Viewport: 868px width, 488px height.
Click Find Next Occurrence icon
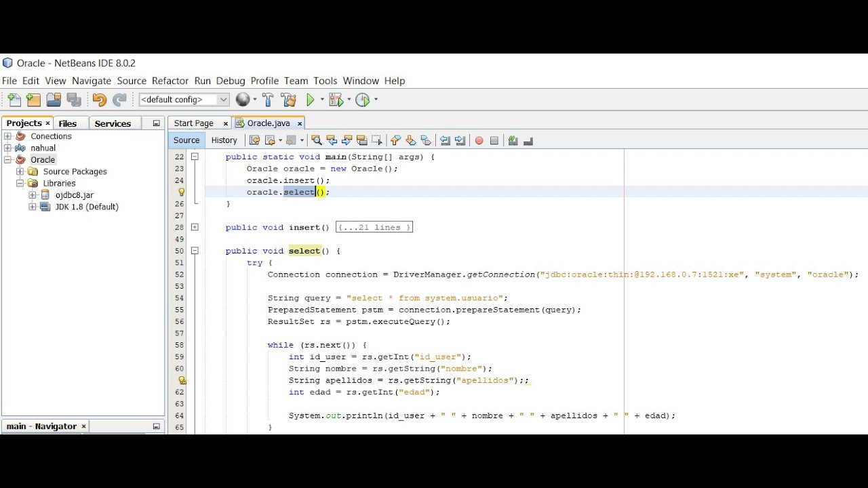click(x=347, y=140)
